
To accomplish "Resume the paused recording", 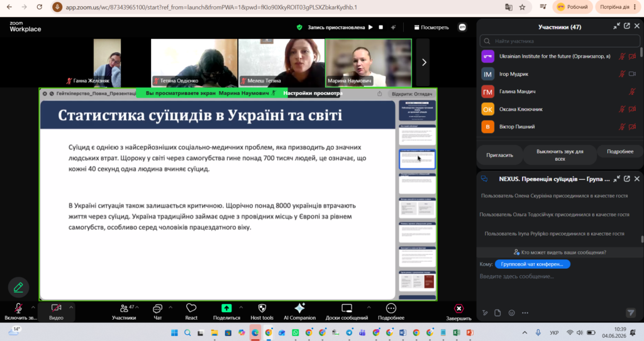I will click(370, 27).
